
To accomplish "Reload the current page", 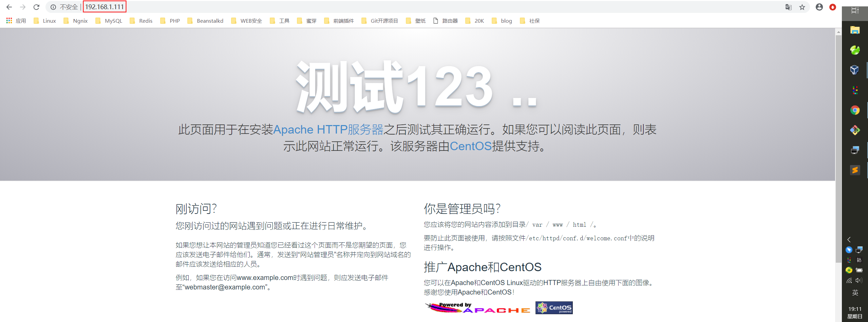I will point(36,7).
